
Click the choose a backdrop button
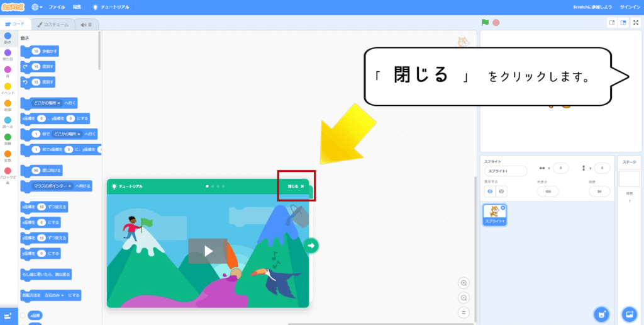point(629,315)
